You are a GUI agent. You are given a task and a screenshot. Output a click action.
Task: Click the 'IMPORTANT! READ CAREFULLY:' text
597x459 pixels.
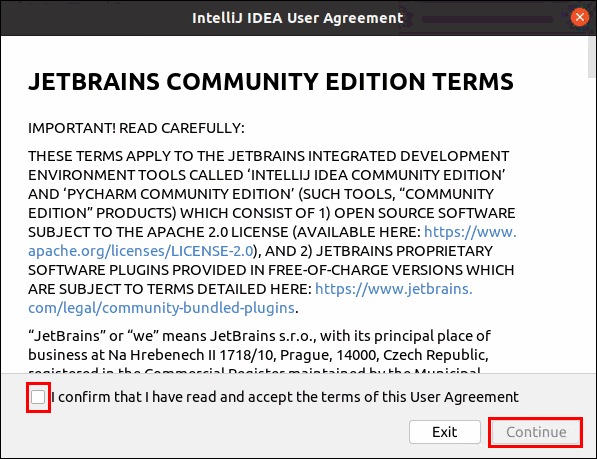click(136, 128)
